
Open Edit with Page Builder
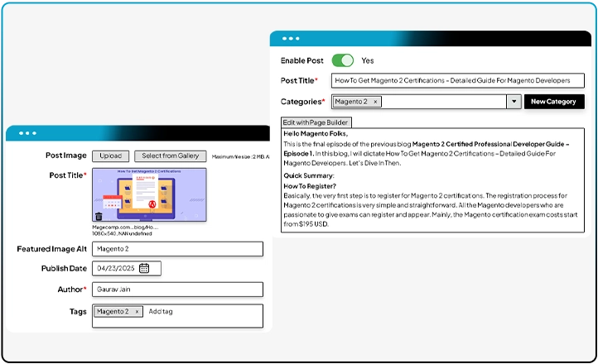tap(316, 122)
